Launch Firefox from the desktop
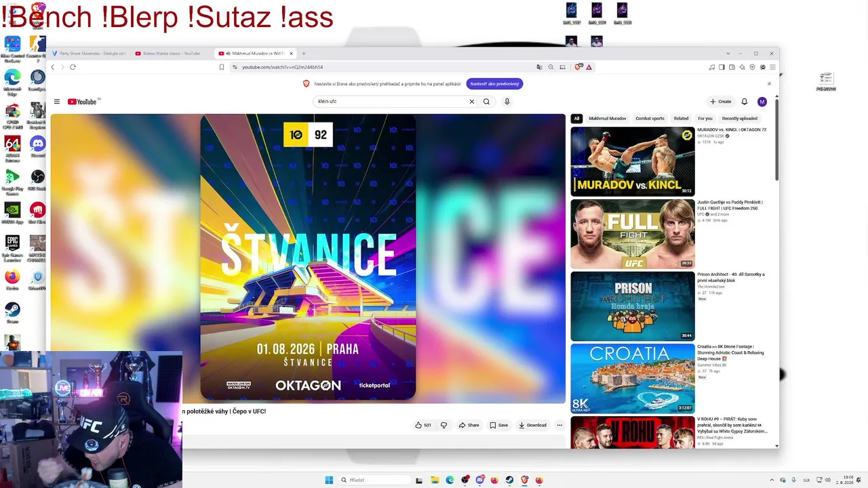 coord(12,279)
